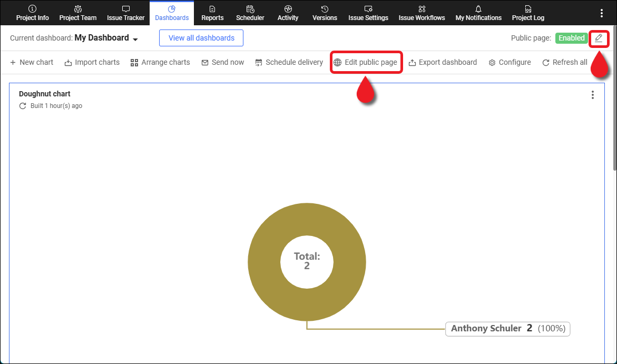Click the Anthony Schuler chart label
Screen dimensions: 617x364
point(507,329)
